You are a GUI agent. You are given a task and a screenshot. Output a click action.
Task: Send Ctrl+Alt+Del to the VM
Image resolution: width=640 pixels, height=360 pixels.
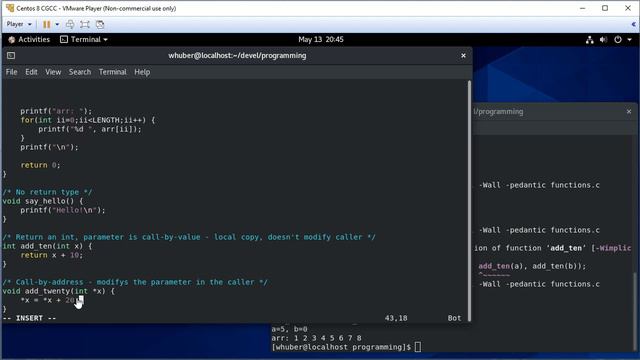[x=70, y=24]
